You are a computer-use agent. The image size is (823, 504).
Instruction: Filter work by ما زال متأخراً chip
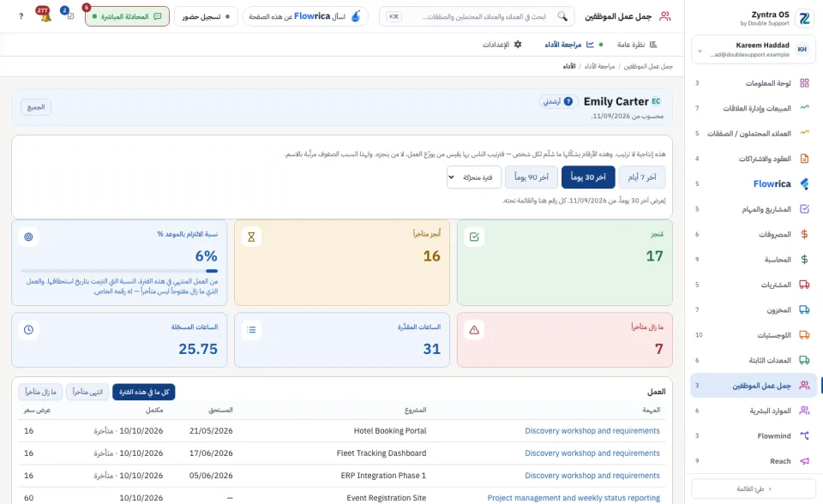pyautogui.click(x=40, y=393)
